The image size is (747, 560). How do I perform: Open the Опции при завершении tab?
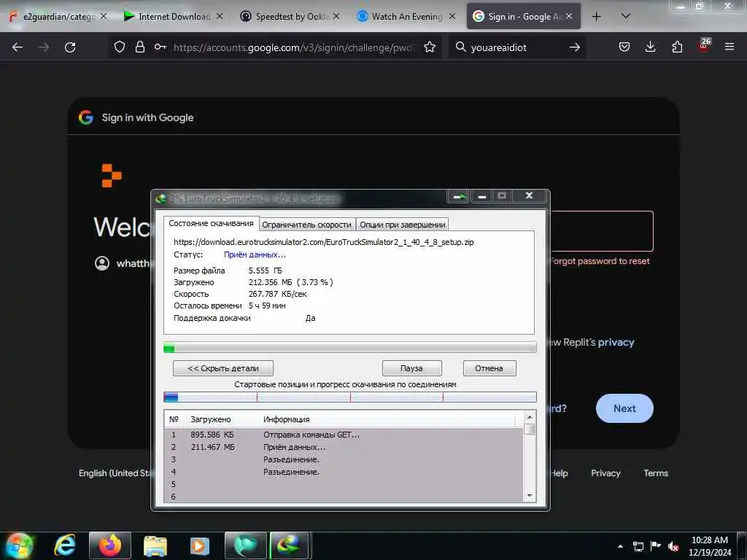click(x=403, y=225)
